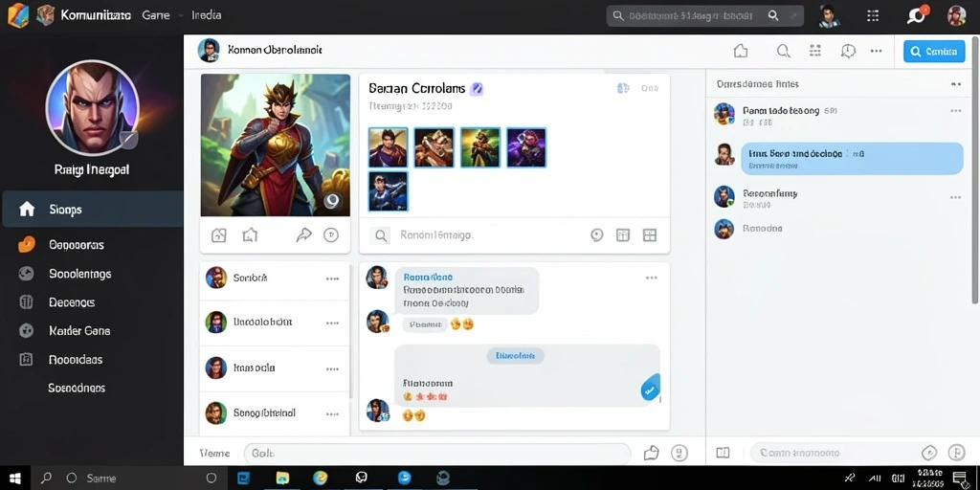Click the grid layout icon in card toolbar
Image resolution: width=980 pixels, height=490 pixels.
point(650,235)
